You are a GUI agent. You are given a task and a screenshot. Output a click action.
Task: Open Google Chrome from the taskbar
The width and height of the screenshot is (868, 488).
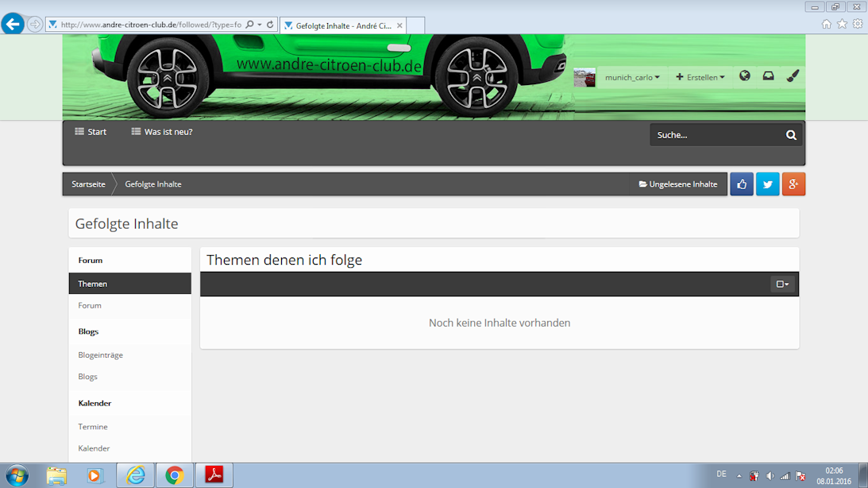(175, 476)
